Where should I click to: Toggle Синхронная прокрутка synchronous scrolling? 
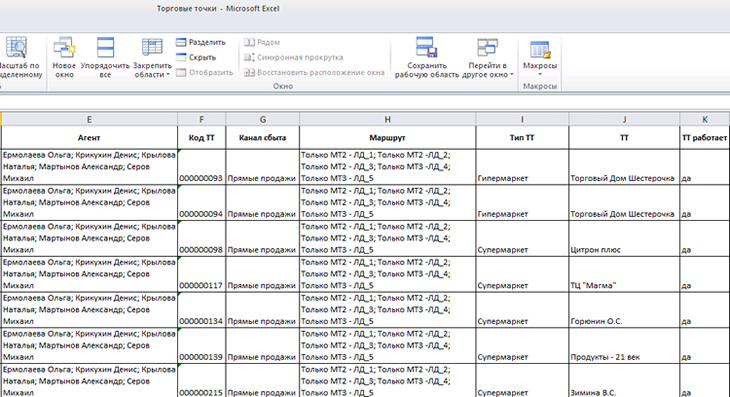pos(294,57)
